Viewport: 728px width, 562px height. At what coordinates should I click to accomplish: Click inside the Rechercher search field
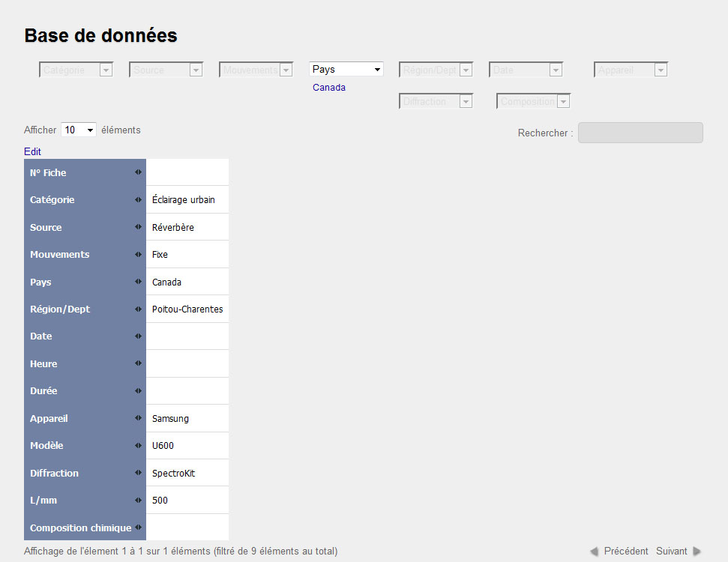(640, 133)
